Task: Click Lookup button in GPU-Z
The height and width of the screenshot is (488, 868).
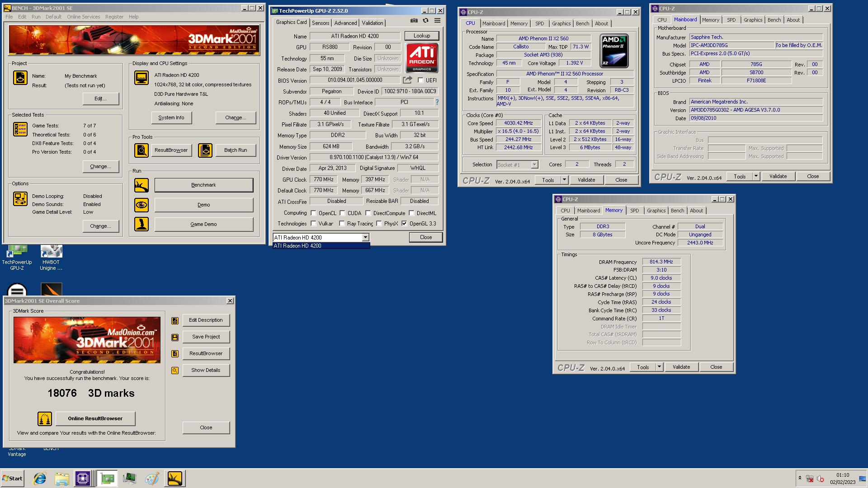Action: (422, 36)
